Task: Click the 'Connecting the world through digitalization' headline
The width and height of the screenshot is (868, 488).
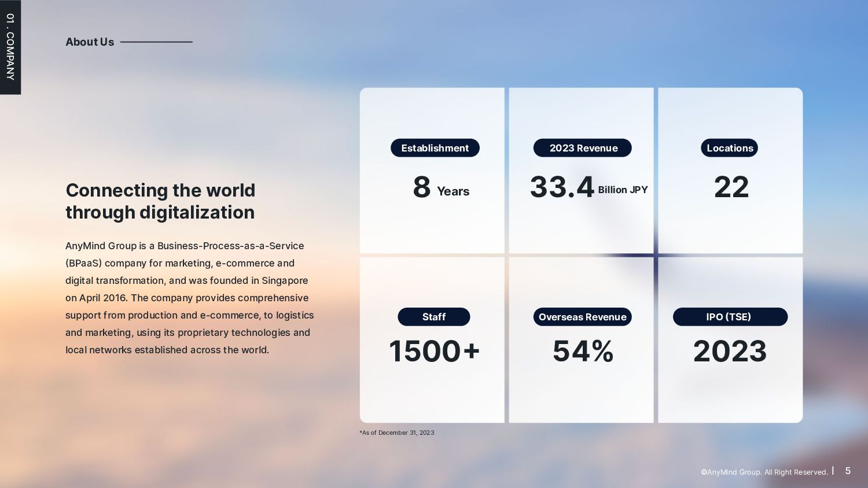Action: (160, 201)
